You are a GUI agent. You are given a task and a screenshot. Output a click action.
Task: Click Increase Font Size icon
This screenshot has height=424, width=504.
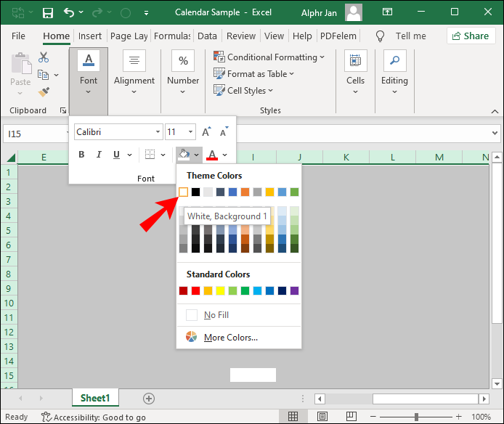pos(207,132)
